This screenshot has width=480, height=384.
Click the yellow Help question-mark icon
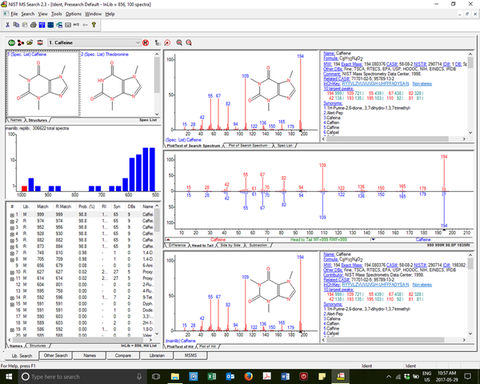click(94, 25)
